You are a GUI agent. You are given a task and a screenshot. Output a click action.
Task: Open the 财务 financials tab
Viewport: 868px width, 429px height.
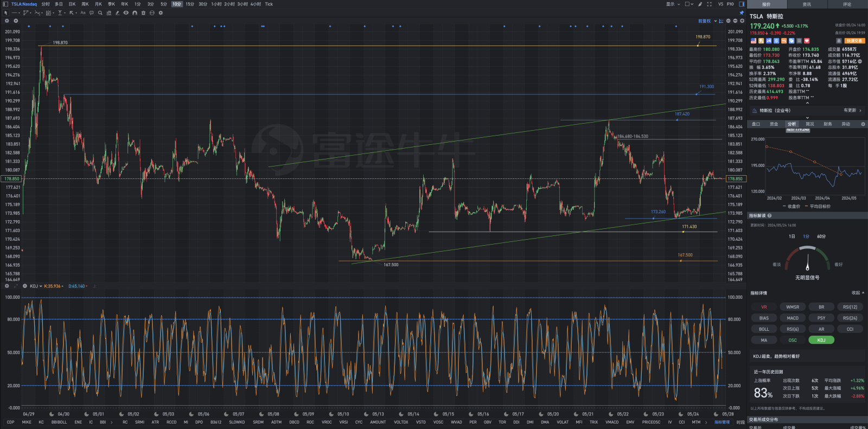[x=827, y=124]
